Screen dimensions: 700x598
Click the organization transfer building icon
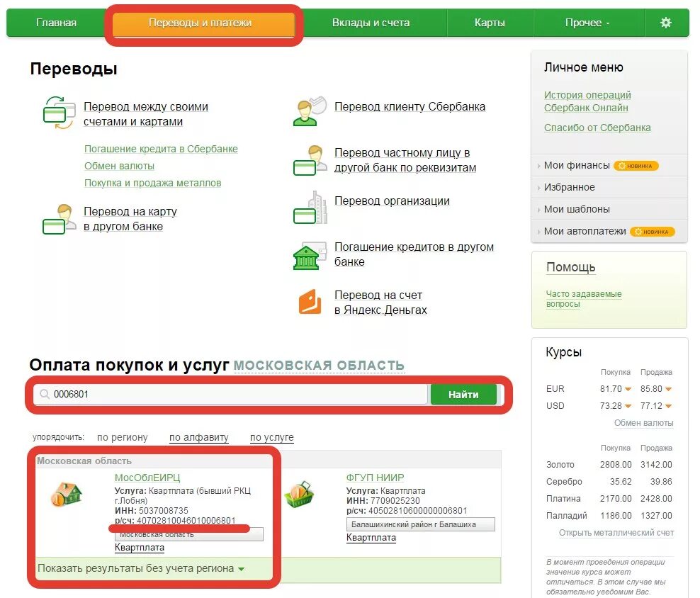pyautogui.click(x=310, y=208)
